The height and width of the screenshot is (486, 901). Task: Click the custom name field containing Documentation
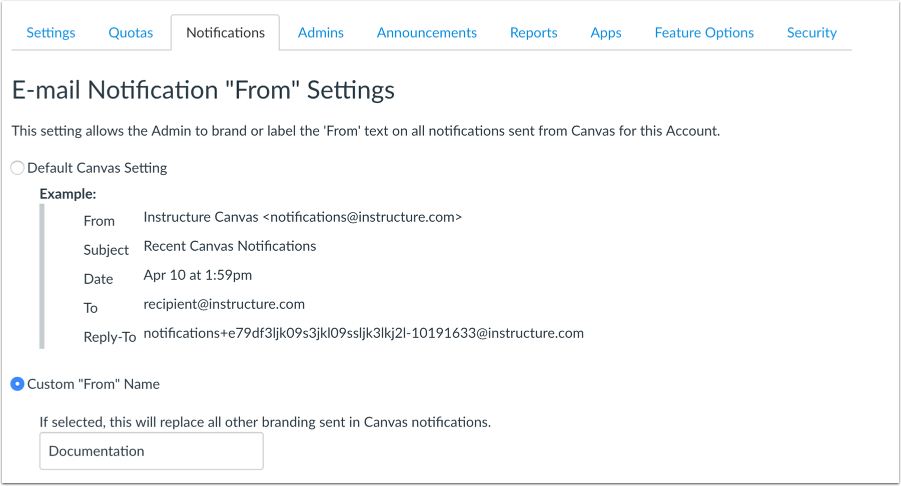pyautogui.click(x=151, y=451)
